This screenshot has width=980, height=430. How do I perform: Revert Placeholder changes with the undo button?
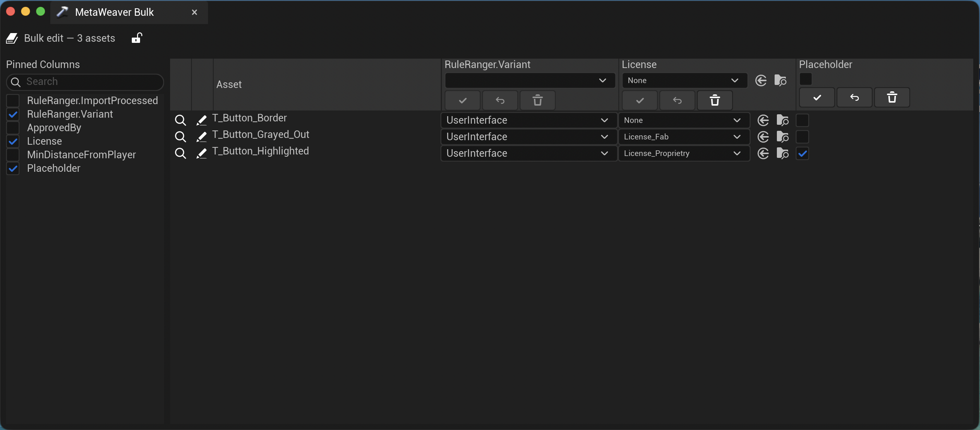point(854,97)
